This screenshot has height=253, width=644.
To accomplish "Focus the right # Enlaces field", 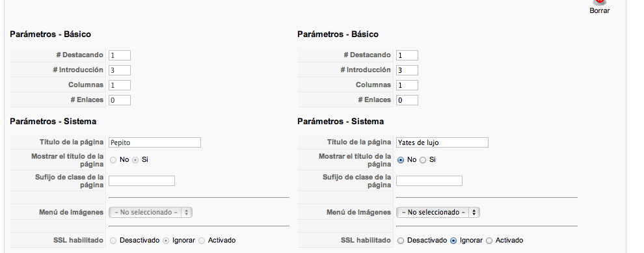I will tap(407, 100).
